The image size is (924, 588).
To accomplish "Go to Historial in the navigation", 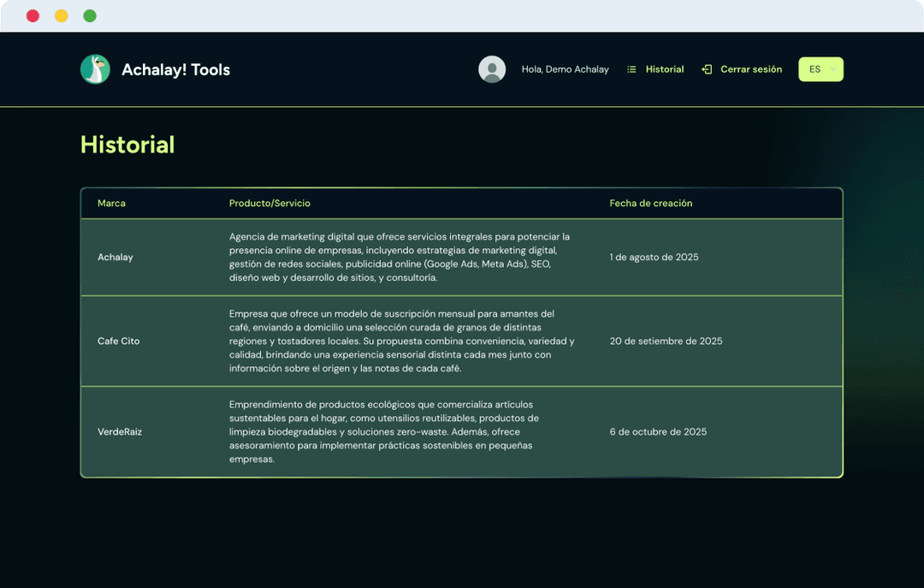I will coord(664,69).
